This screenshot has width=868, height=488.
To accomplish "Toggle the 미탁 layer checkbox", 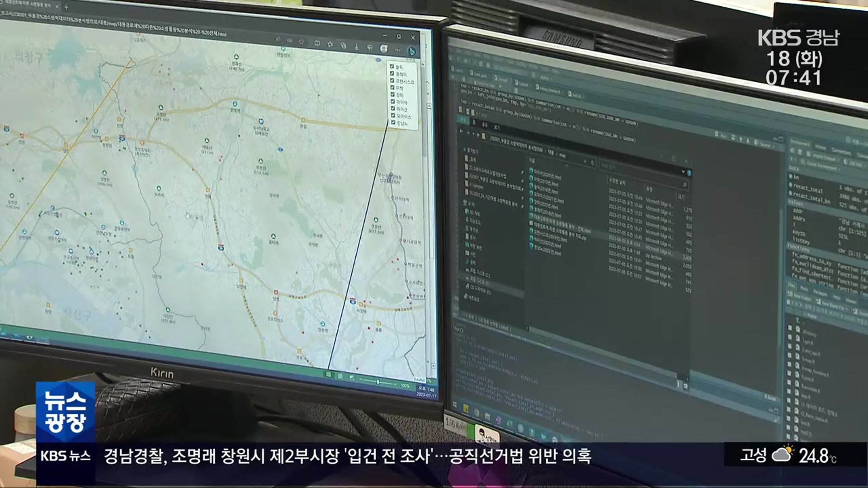I will tap(392, 87).
